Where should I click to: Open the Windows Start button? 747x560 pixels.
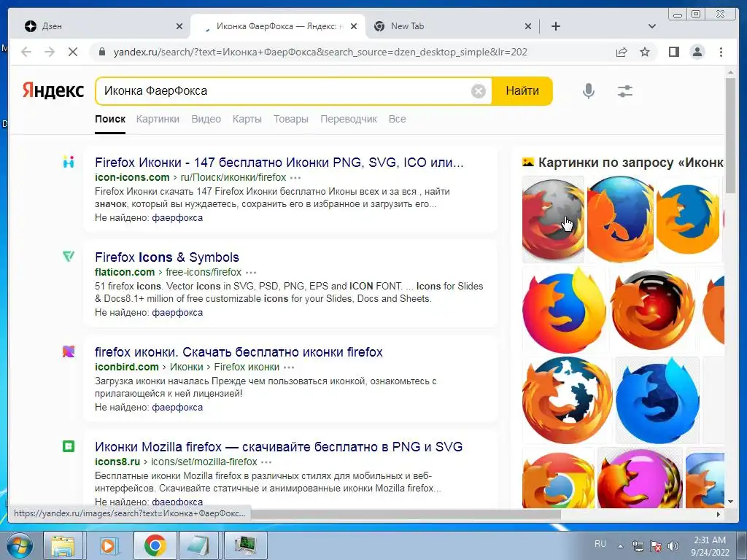[x=19, y=545]
